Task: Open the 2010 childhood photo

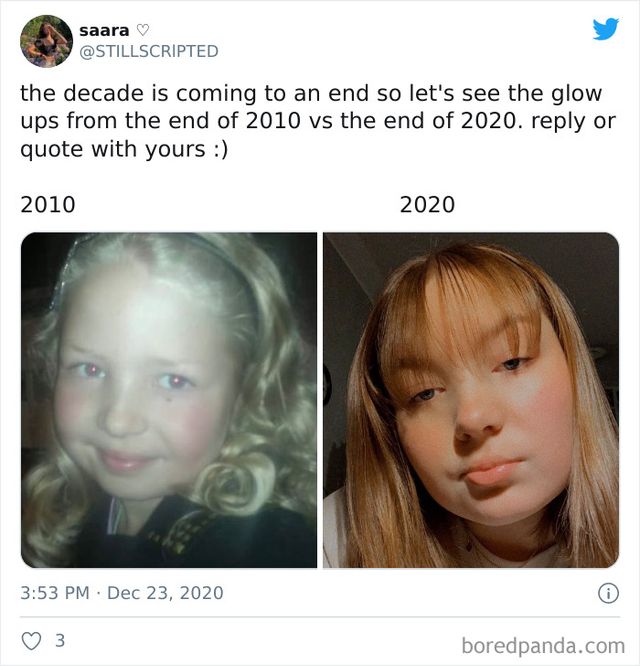Action: pyautogui.click(x=169, y=400)
